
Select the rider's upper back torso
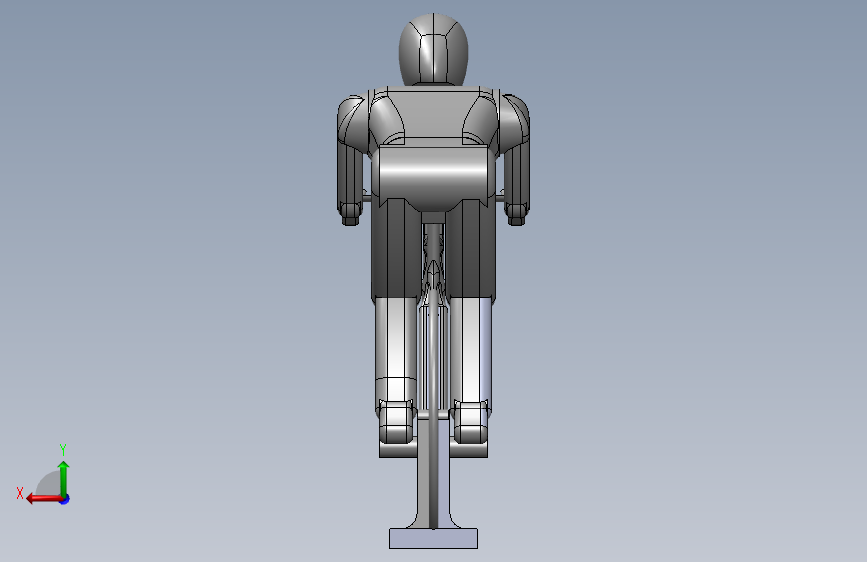[x=434, y=116]
